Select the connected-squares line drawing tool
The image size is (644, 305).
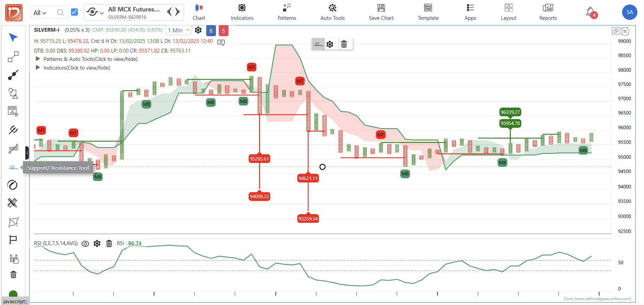tap(13, 56)
